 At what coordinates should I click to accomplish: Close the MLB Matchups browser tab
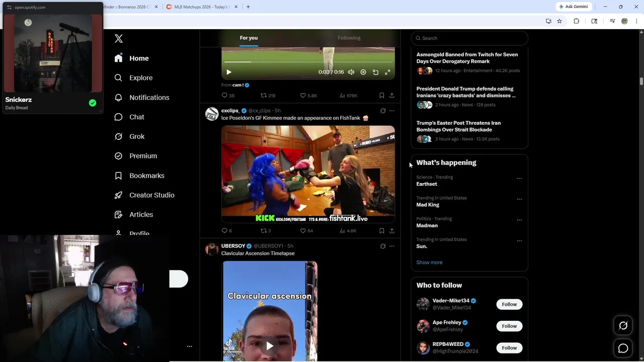[236, 7]
